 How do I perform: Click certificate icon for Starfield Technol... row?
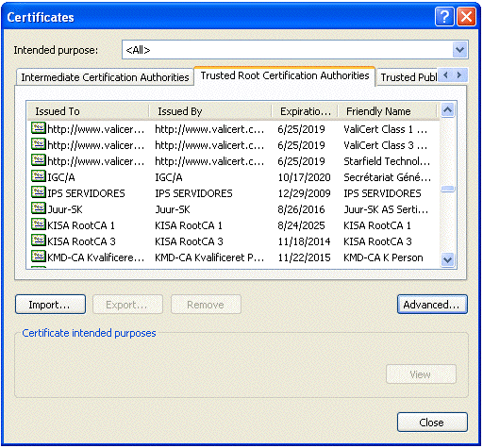pyautogui.click(x=39, y=160)
